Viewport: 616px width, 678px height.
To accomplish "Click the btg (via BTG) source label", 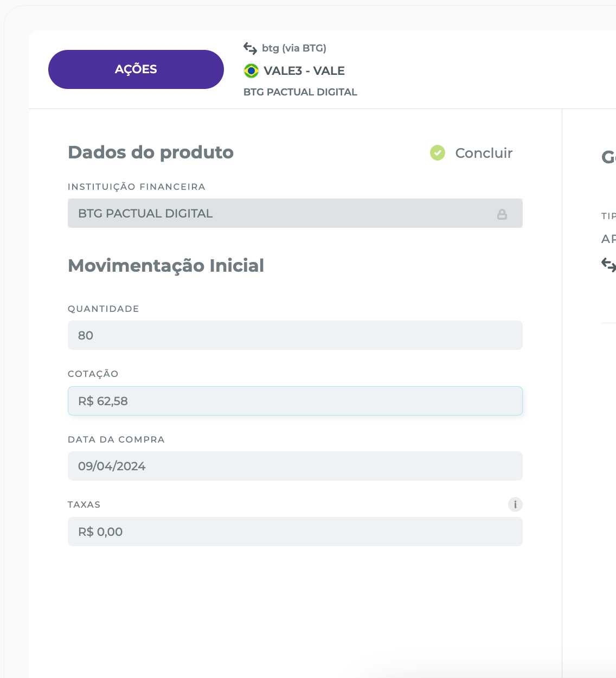I will click(294, 48).
